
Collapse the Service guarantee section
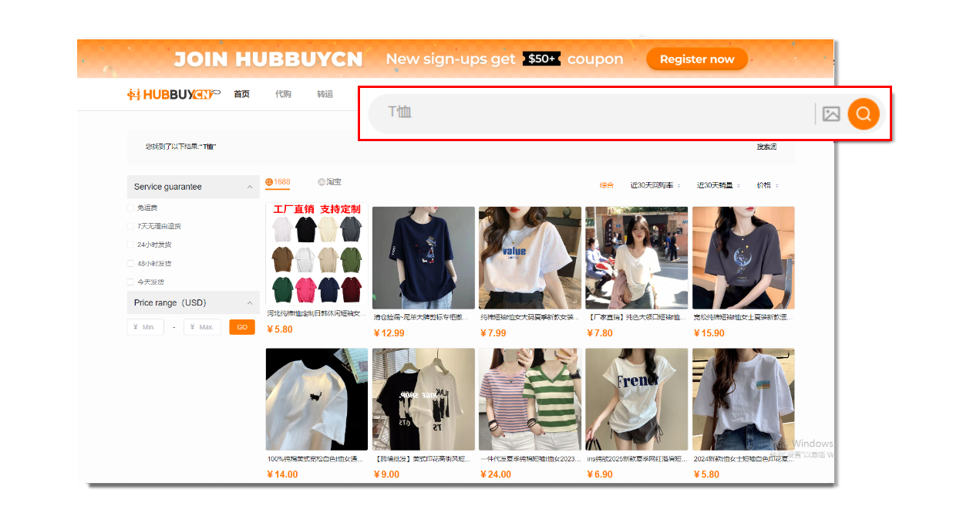249,187
